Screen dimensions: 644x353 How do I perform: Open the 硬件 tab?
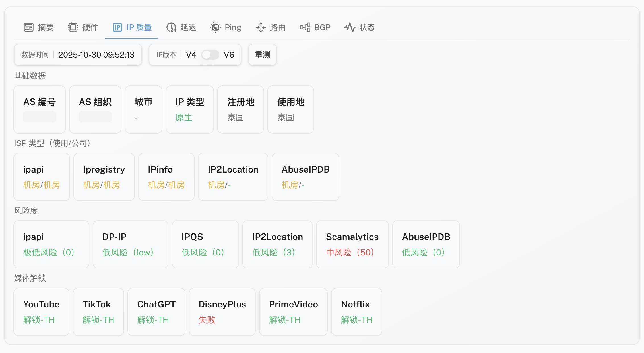[90, 27]
